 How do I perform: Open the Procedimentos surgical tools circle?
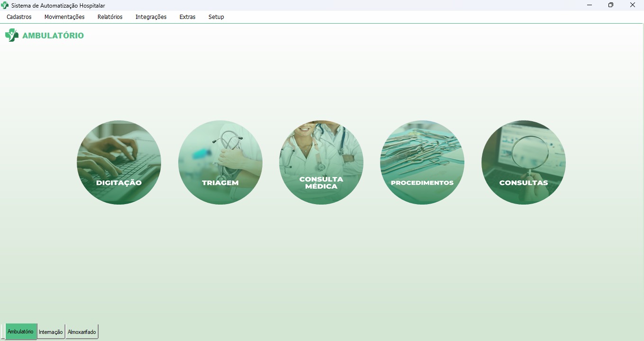(422, 162)
